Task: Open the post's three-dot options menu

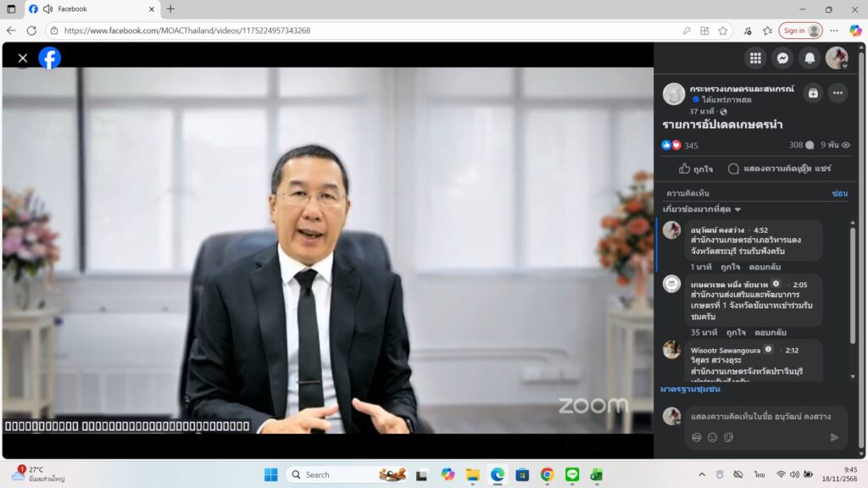Action: point(837,93)
